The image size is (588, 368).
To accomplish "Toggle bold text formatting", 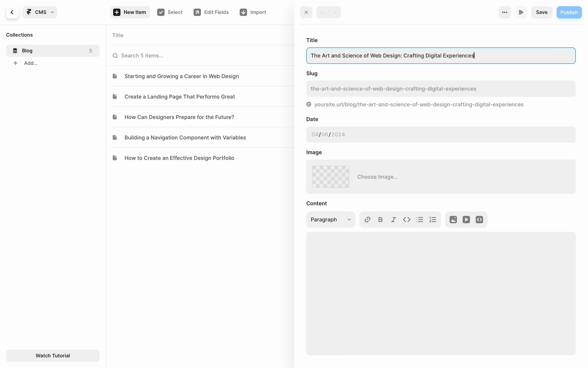I will (380, 220).
